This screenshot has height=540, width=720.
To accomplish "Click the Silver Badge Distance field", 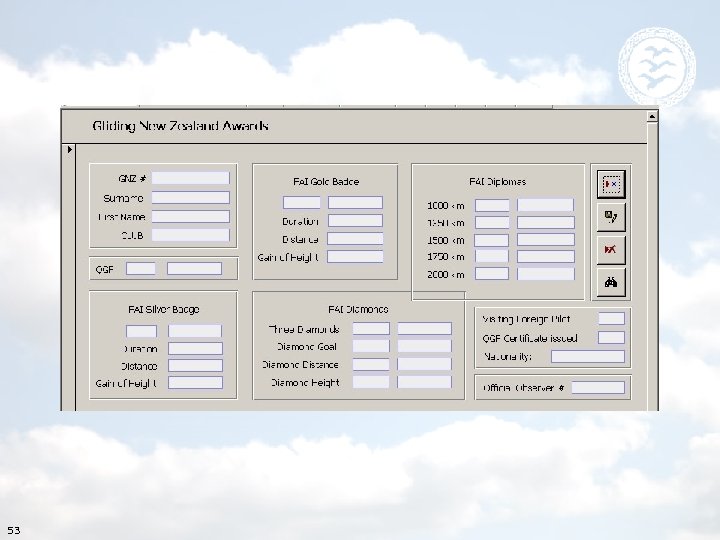I will tap(195, 366).
